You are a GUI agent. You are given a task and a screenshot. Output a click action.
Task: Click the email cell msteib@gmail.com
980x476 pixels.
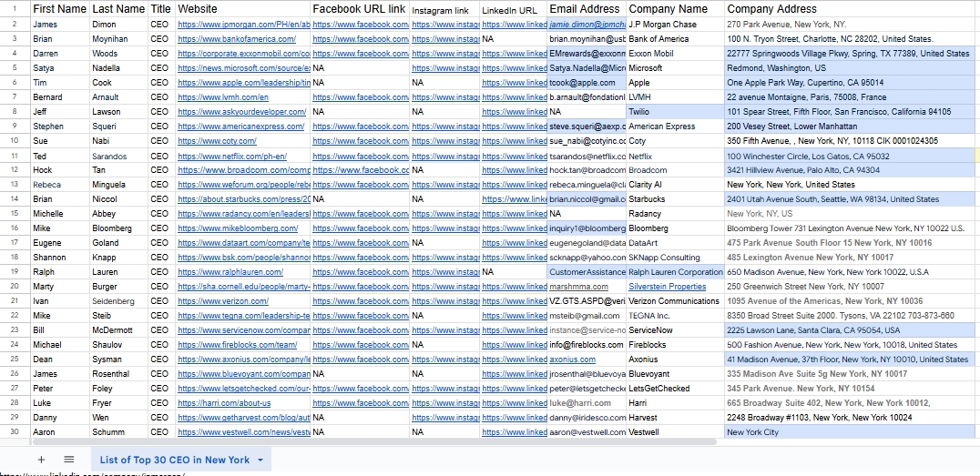click(x=587, y=316)
